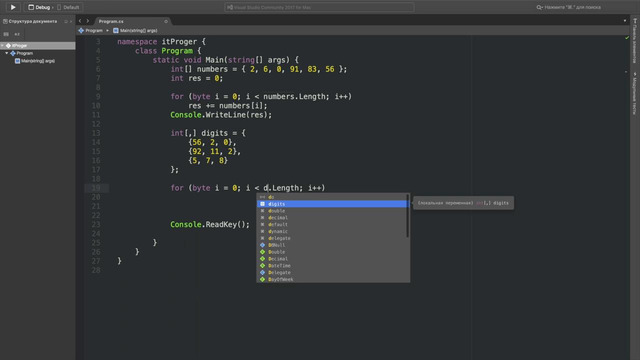Screen dimensions: 640x360
Task: Close the Program.cs tab
Action: (166, 21)
